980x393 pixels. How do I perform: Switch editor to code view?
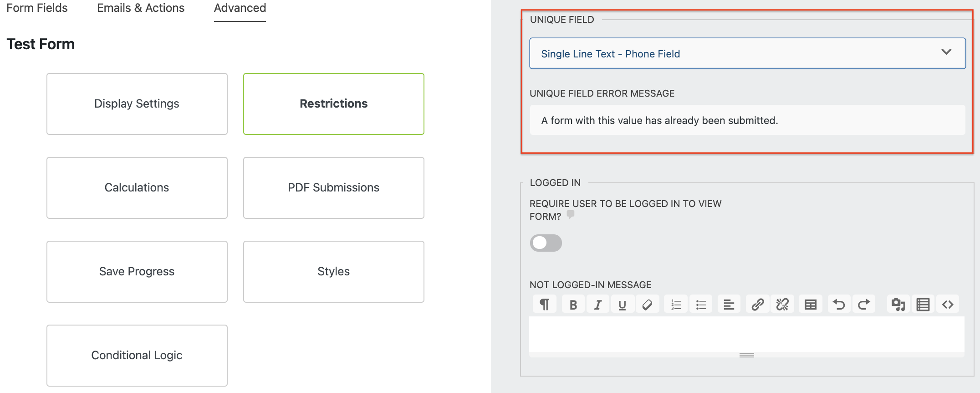pyautogui.click(x=948, y=304)
